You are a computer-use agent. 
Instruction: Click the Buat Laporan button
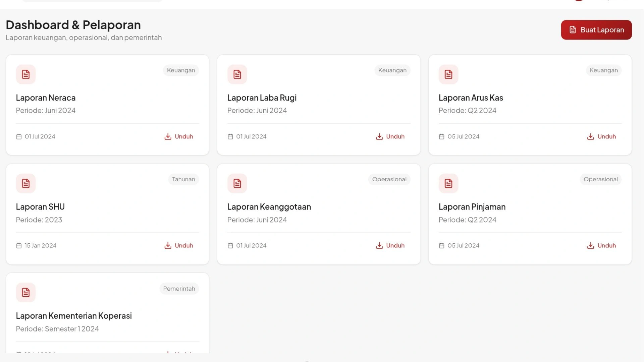(596, 30)
